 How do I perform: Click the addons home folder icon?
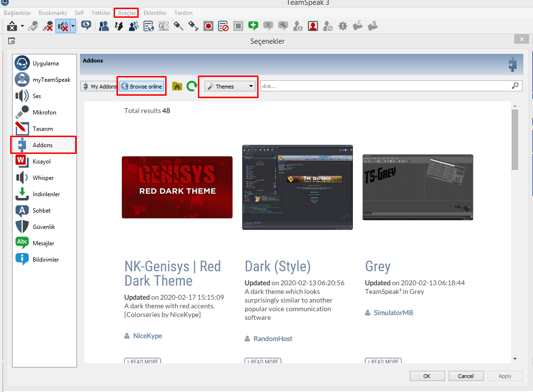click(177, 86)
